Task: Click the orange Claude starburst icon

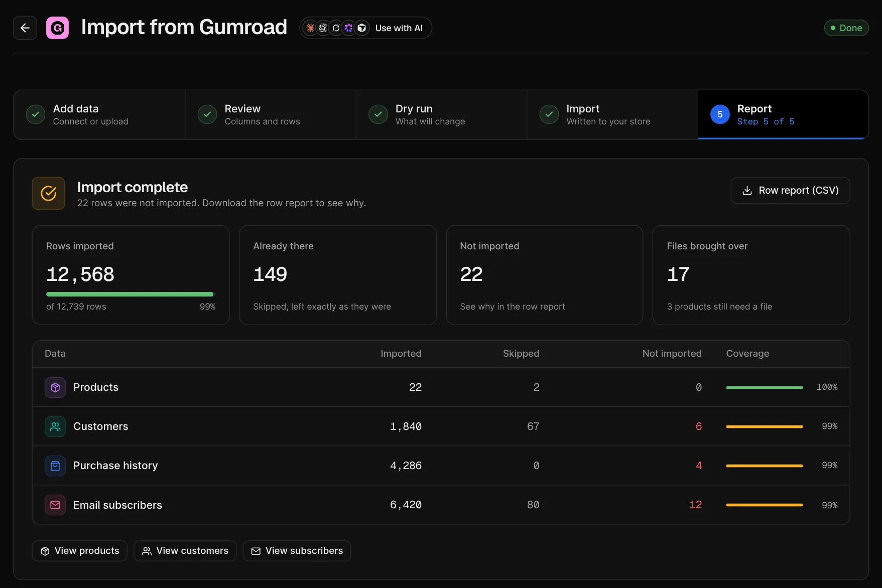Action: point(310,28)
